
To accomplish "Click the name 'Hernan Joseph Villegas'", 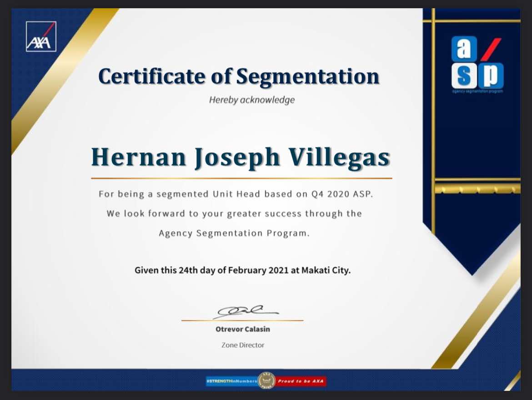I will (241, 157).
